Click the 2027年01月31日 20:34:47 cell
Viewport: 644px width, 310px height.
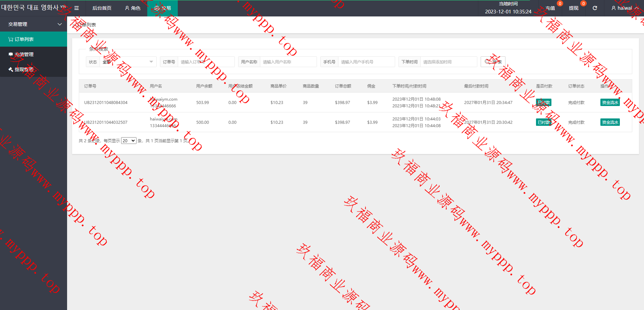(488, 102)
